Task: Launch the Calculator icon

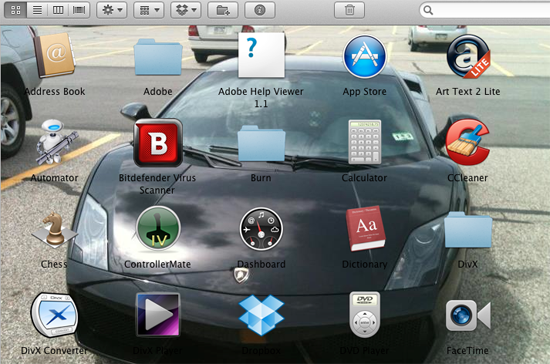Action: pos(365,142)
